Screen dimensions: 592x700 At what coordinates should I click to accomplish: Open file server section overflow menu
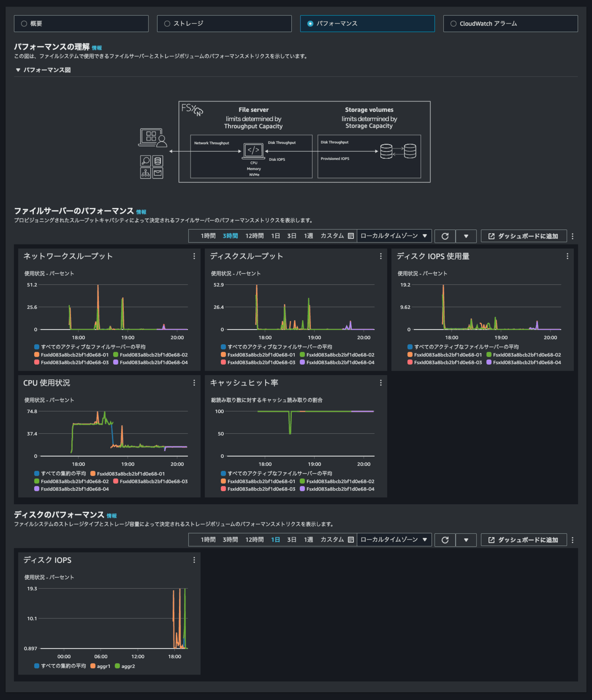click(x=573, y=236)
